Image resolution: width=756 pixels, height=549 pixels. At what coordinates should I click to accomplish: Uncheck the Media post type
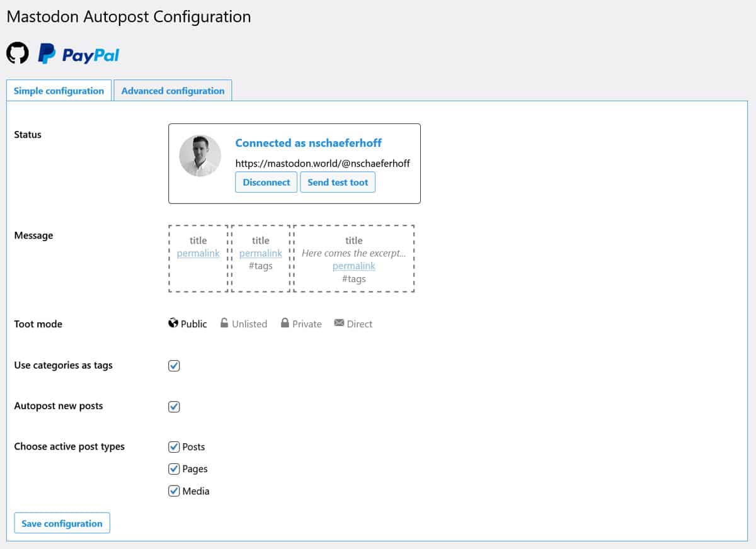click(175, 491)
